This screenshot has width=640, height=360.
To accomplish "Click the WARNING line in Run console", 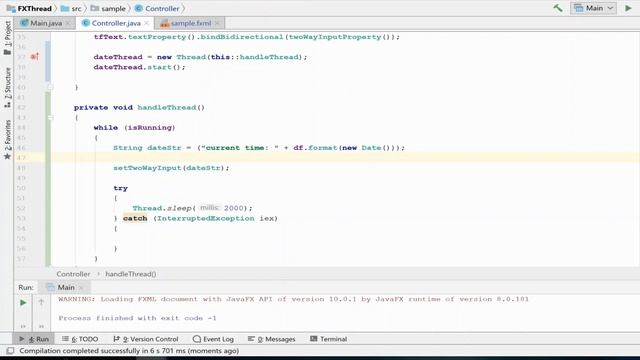I will pyautogui.click(x=293, y=299).
